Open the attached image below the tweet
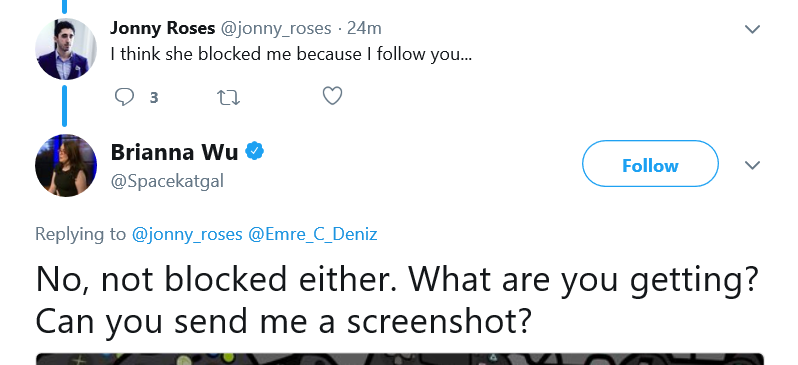 [400, 359]
